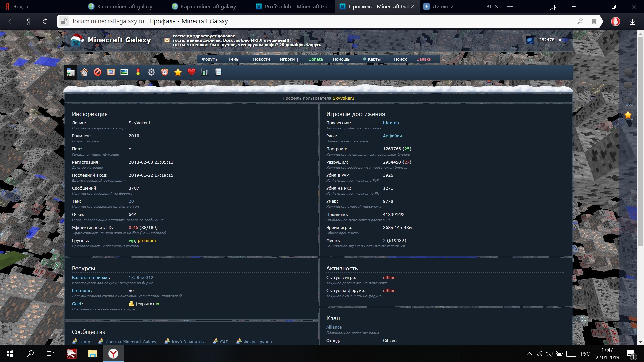
Task: Click the Амфибия race link
Action: click(x=392, y=136)
